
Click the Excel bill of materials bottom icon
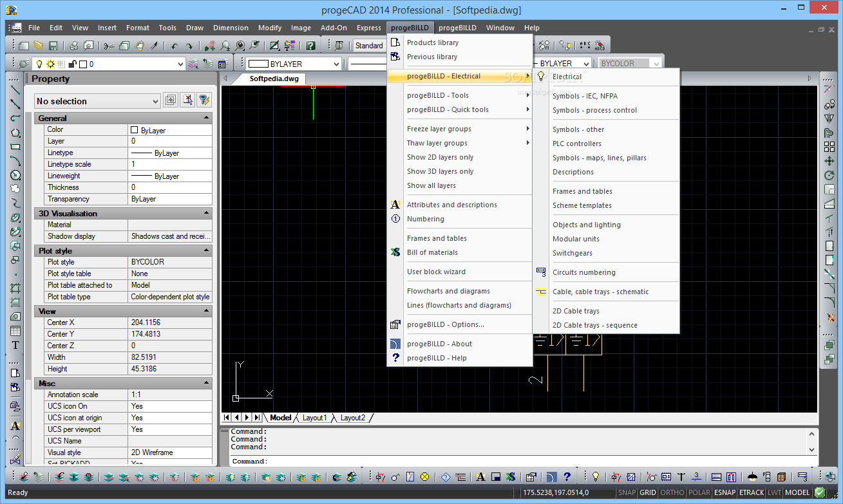click(x=511, y=477)
